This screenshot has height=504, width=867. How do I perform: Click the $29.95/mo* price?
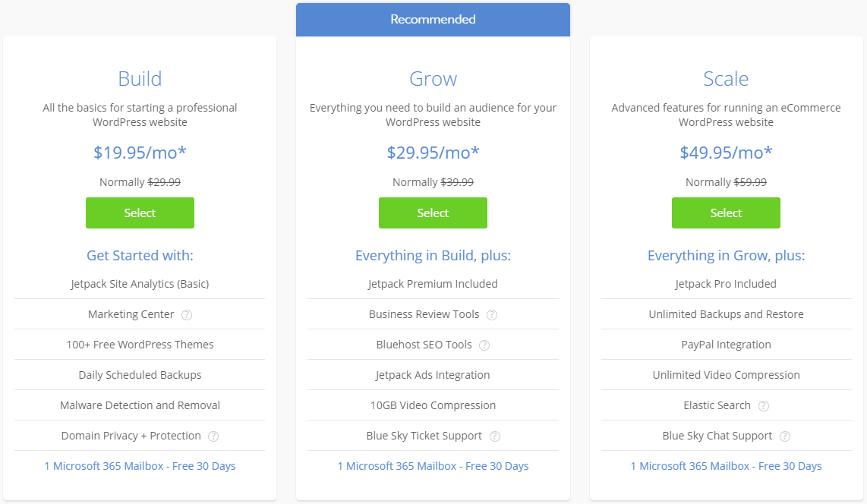[x=433, y=153]
